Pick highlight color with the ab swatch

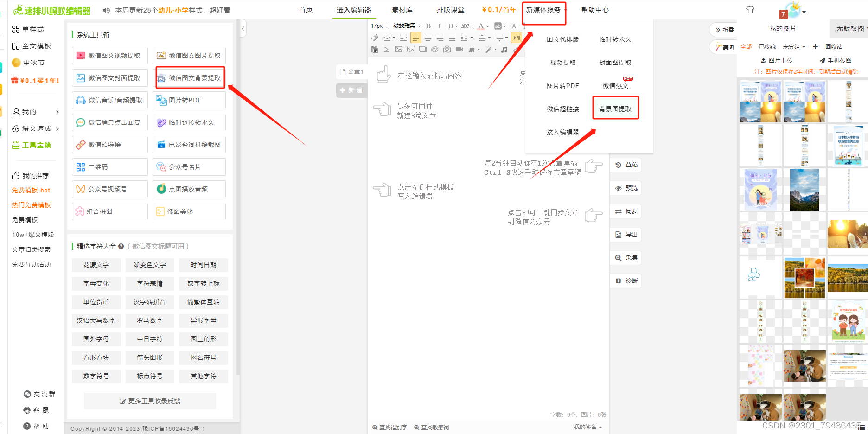point(498,26)
